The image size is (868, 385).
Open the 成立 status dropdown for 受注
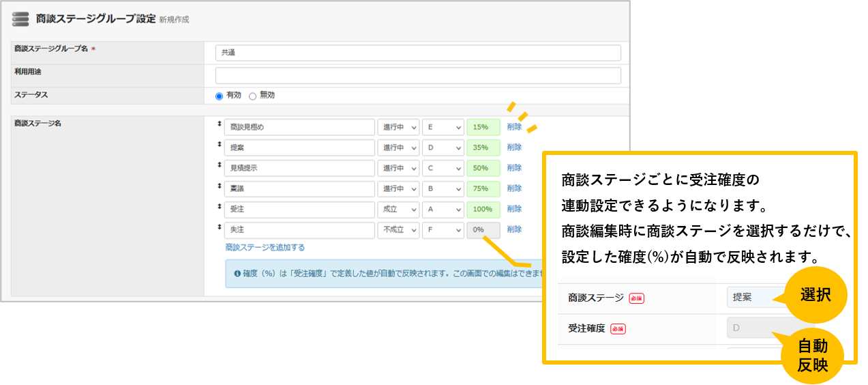point(399,209)
